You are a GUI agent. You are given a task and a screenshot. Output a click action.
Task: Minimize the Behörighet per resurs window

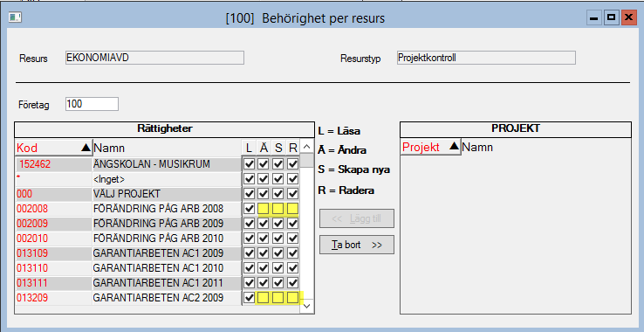coord(594,17)
